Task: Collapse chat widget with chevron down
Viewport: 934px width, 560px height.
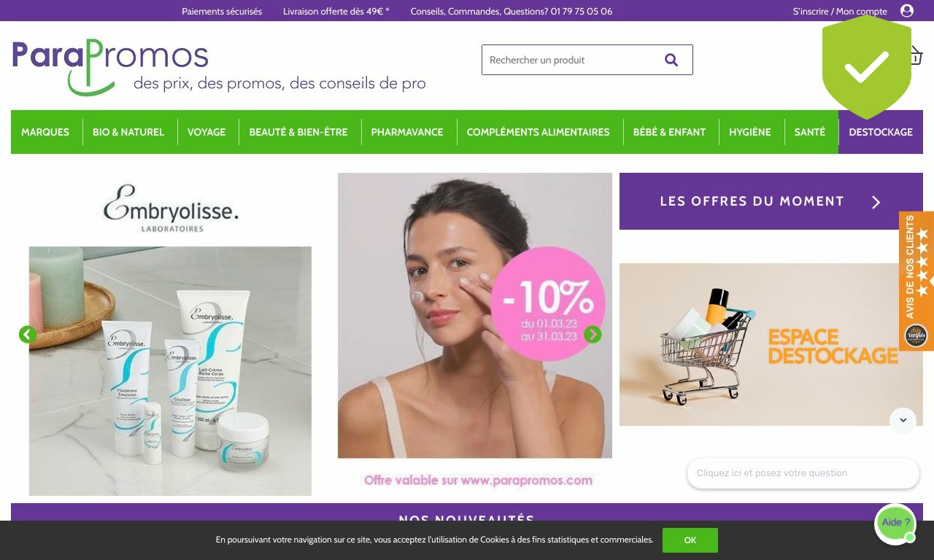Action: [x=903, y=421]
